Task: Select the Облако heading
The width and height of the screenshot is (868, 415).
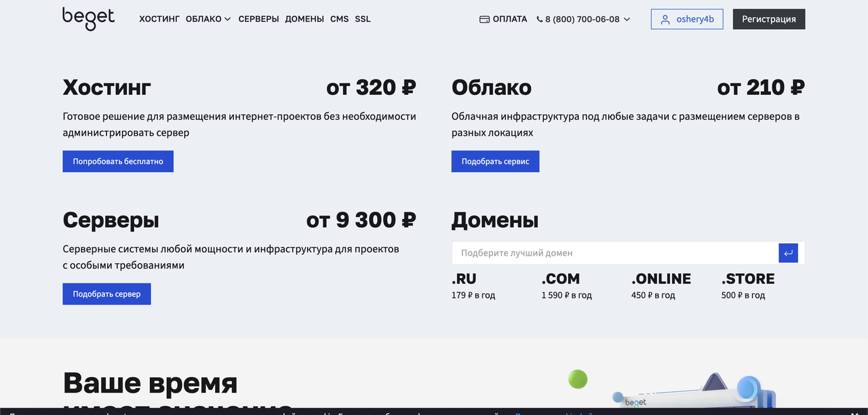Action: [x=492, y=87]
